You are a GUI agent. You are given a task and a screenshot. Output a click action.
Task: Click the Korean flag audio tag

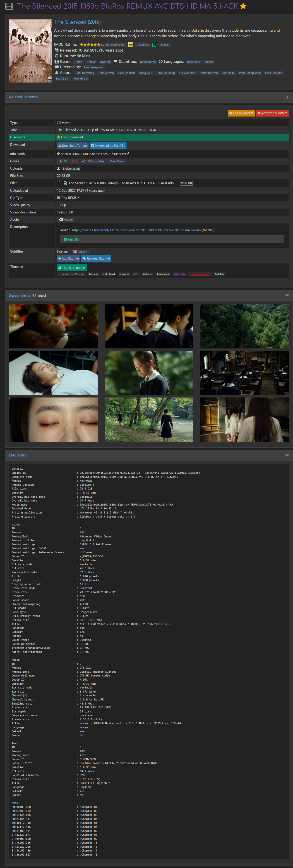[65, 220]
